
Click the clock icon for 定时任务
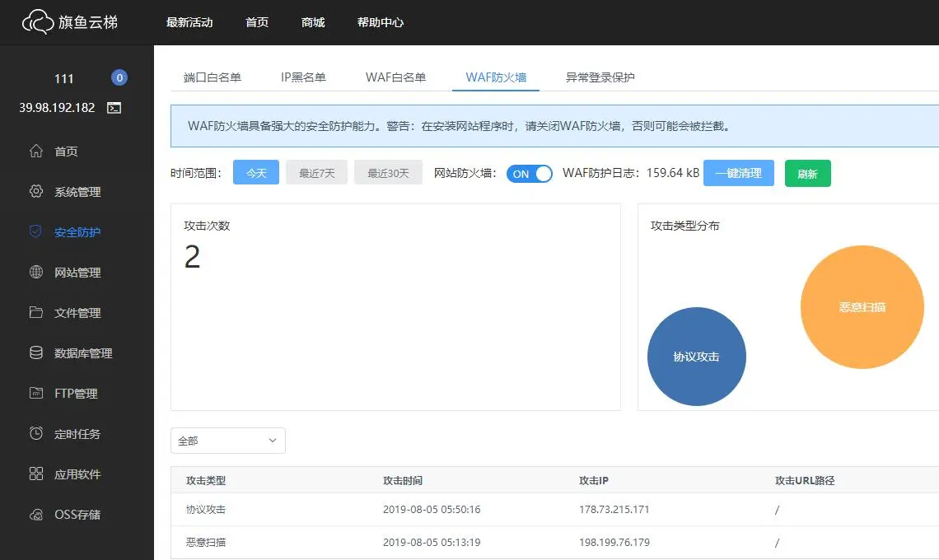click(x=36, y=433)
